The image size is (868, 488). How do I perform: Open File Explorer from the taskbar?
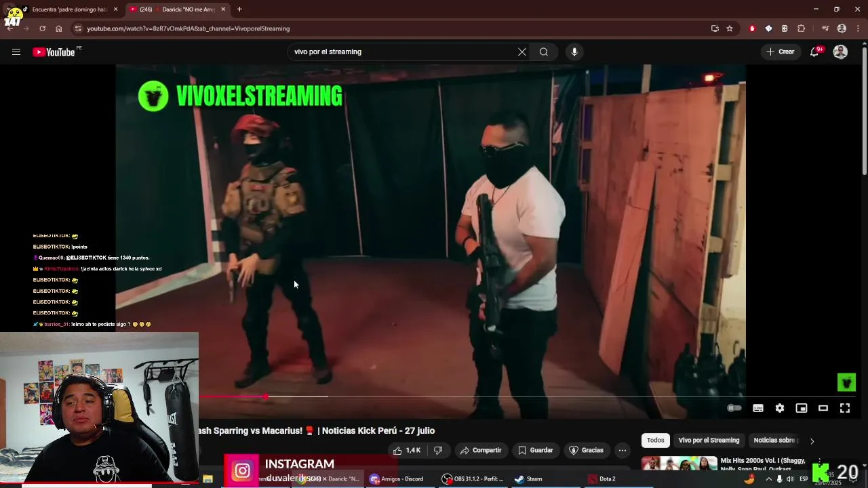(x=208, y=479)
